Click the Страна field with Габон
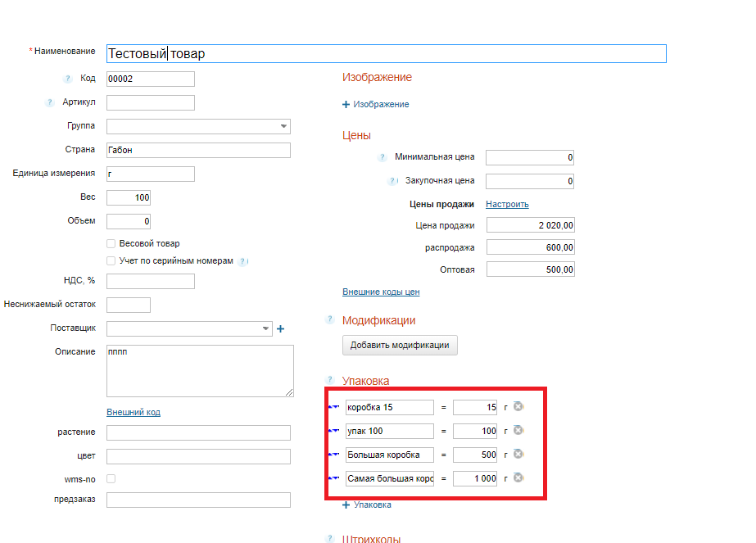The height and width of the screenshot is (543, 756). tap(199, 150)
